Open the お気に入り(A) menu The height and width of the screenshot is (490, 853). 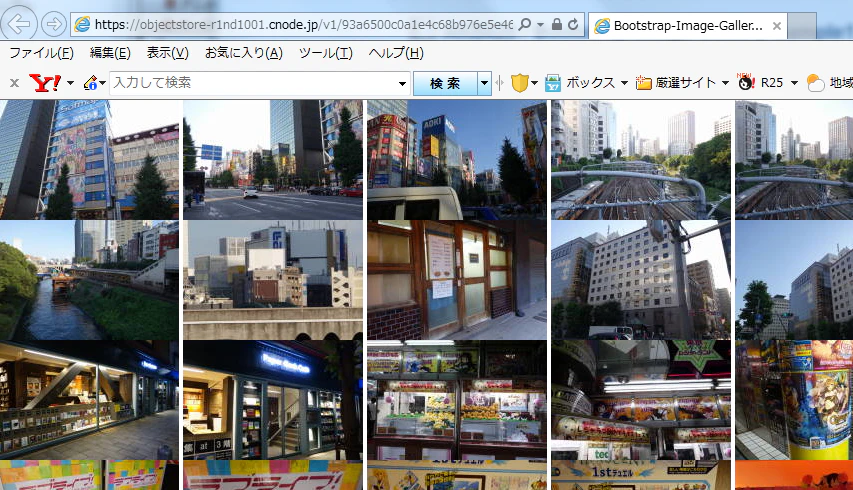click(244, 53)
